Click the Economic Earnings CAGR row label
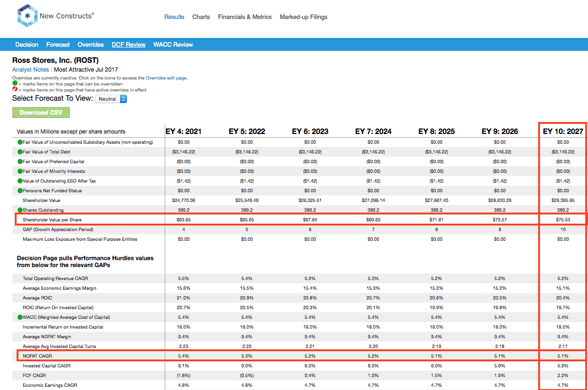Image resolution: width=588 pixels, height=390 pixels. click(50, 385)
